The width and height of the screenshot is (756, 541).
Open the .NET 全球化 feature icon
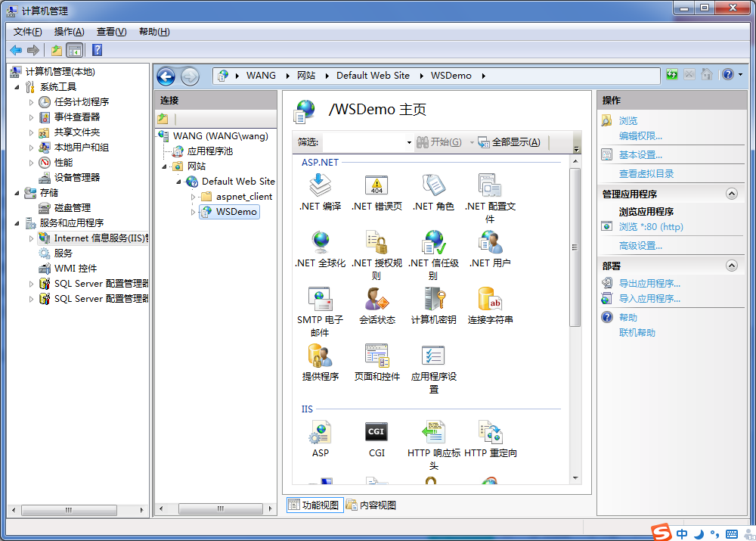320,242
